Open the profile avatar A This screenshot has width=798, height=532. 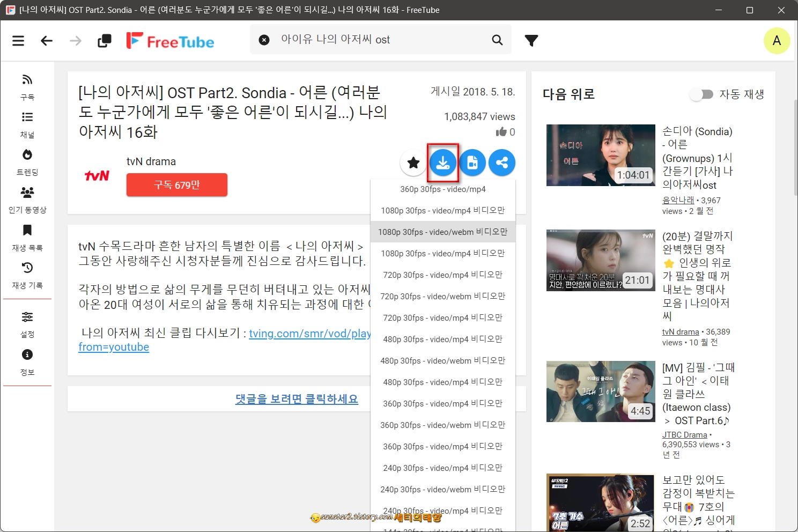click(x=777, y=40)
